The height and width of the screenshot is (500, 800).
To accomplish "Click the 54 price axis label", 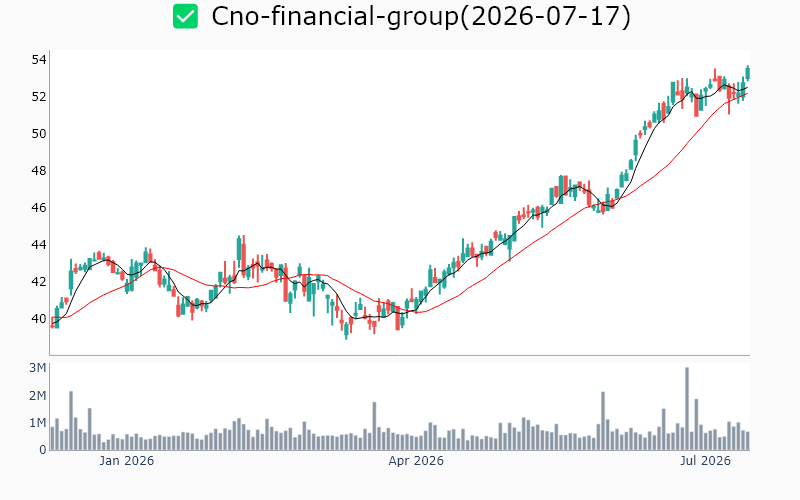I will coord(39,60).
